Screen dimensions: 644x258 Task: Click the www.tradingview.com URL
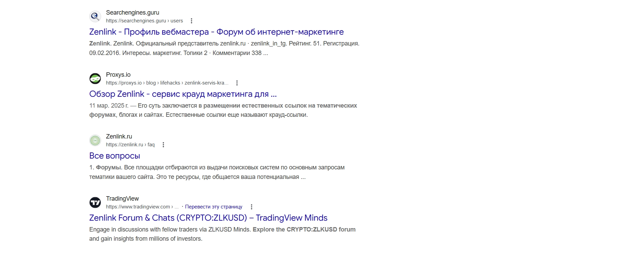(x=142, y=207)
